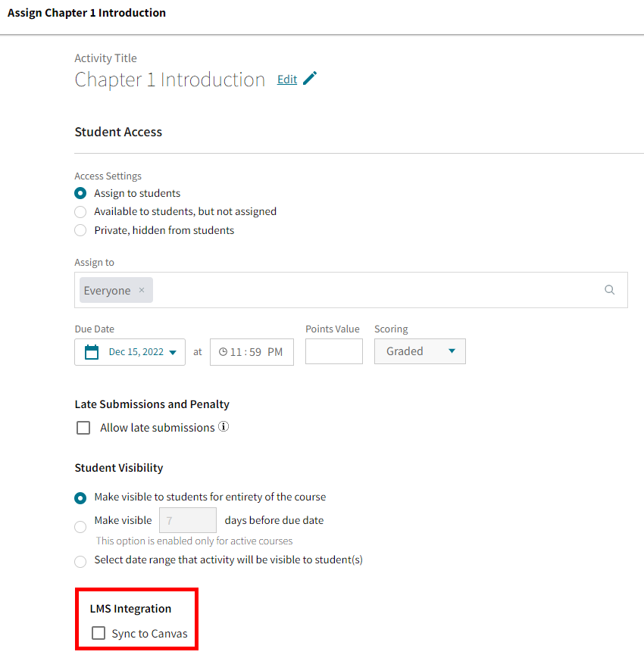The width and height of the screenshot is (644, 661).
Task: Check the Sync to Canvas checkbox
Action: [x=98, y=633]
